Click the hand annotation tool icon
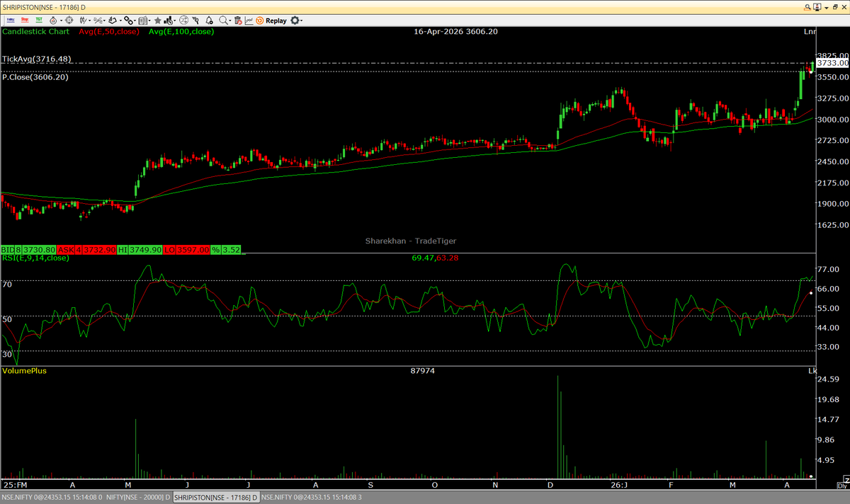This screenshot has width=850, height=504. click(x=113, y=21)
